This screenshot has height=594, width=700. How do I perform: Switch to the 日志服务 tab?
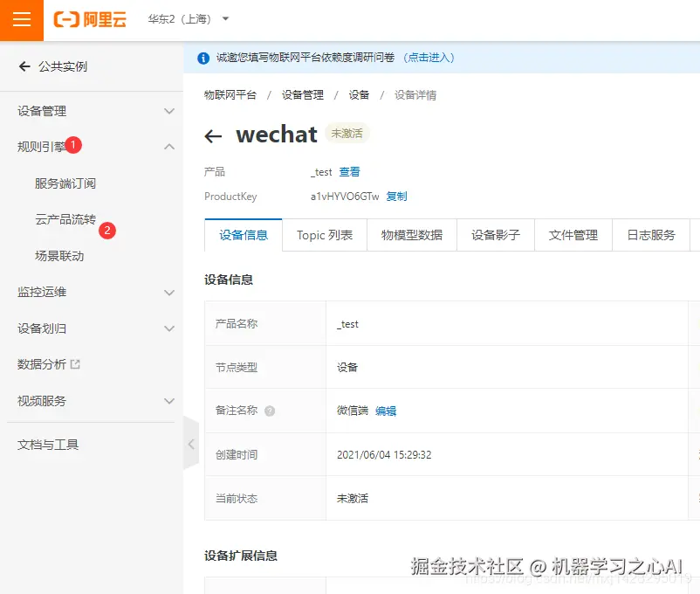[x=651, y=234]
